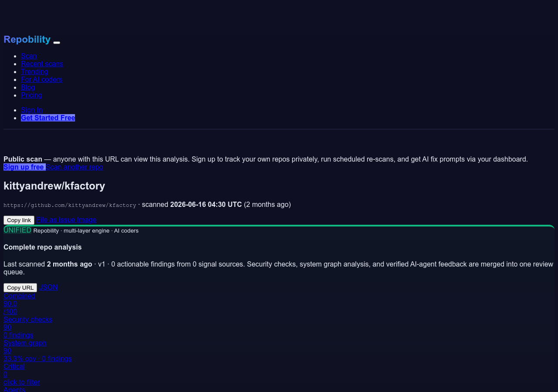Filter by Critical findings card
The image size is (558, 392).
(x=22, y=374)
